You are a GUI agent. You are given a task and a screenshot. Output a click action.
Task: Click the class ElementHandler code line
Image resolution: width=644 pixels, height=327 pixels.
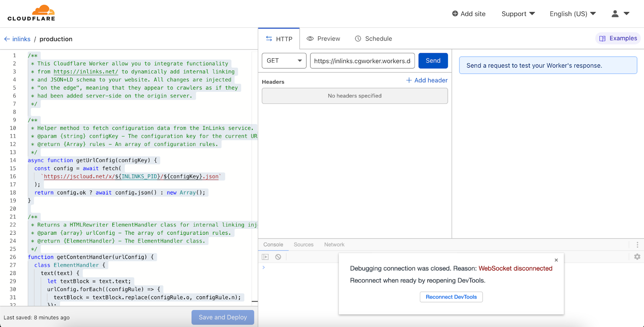[x=70, y=265]
